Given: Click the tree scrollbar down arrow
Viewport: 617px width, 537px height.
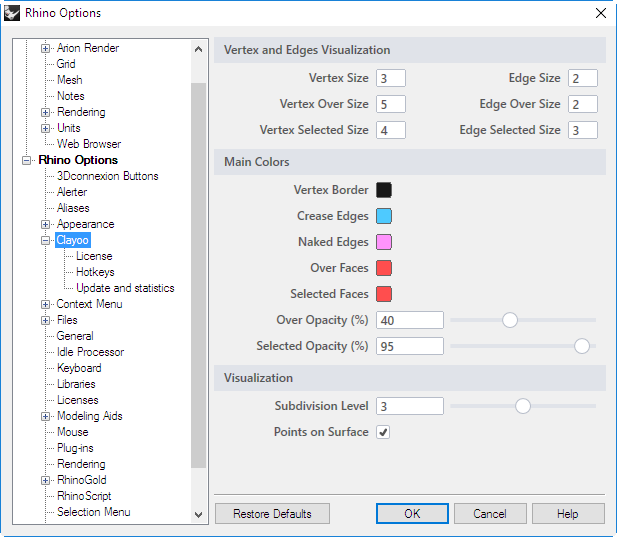Looking at the screenshot, I should [199, 515].
